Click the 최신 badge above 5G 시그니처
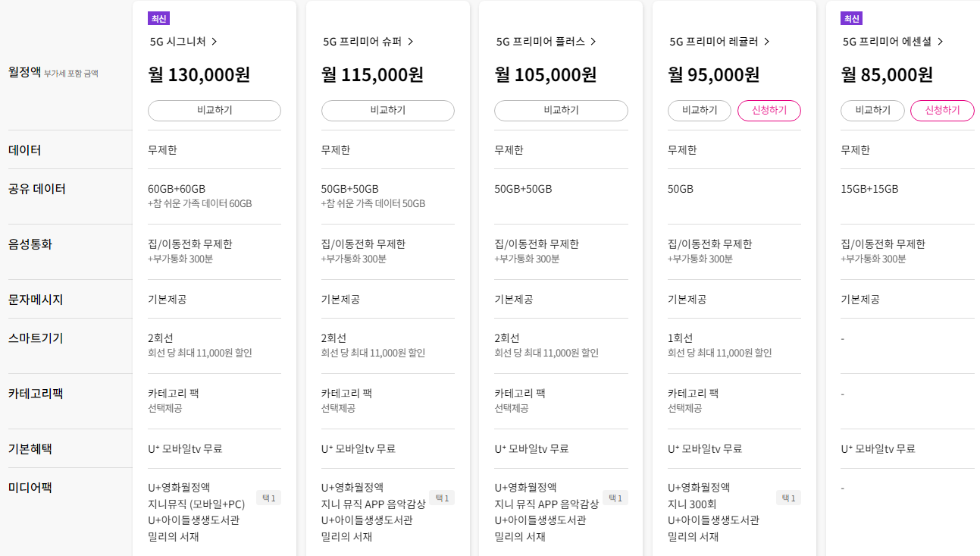980x556 pixels. (x=158, y=19)
